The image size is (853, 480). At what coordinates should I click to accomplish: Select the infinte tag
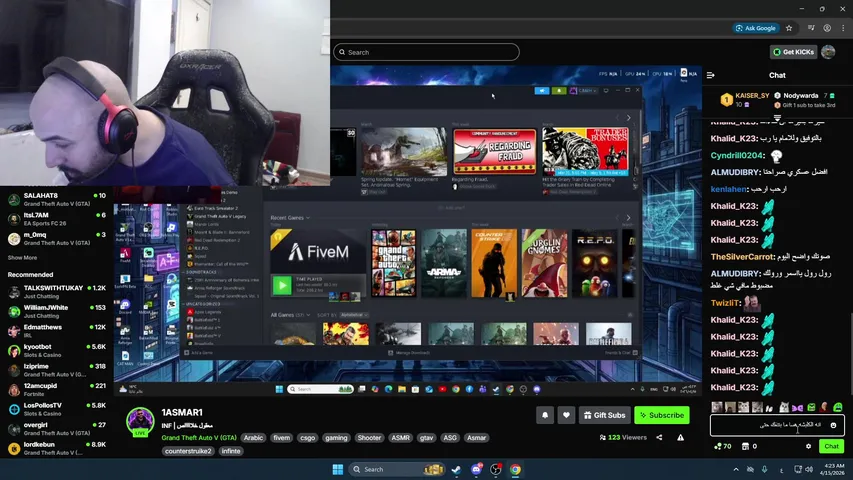tap(231, 451)
